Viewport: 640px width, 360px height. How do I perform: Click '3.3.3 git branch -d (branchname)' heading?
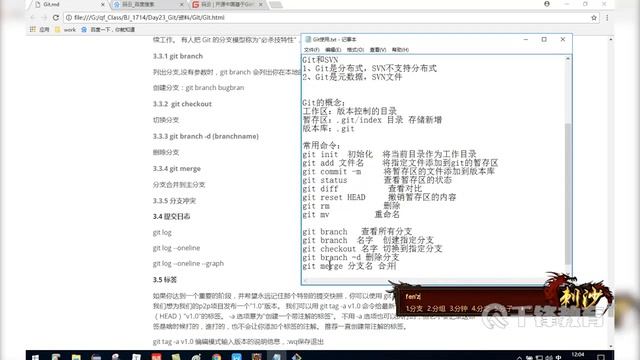(206, 136)
